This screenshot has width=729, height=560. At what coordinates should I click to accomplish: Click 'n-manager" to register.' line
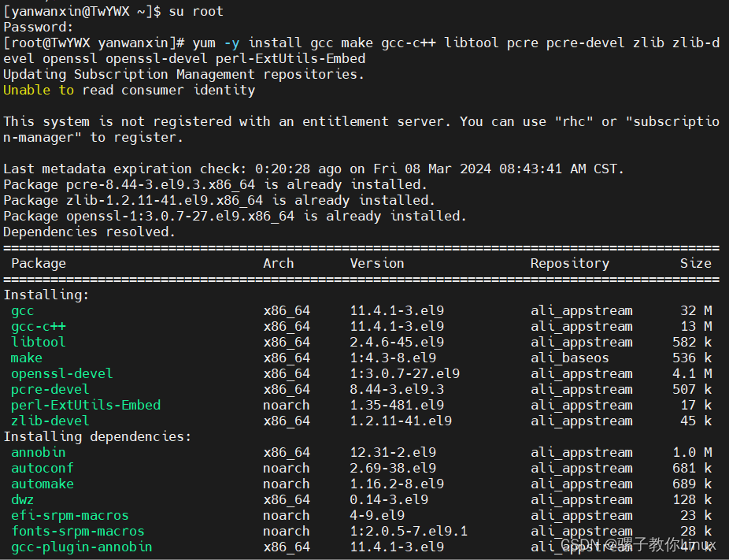[93, 137]
